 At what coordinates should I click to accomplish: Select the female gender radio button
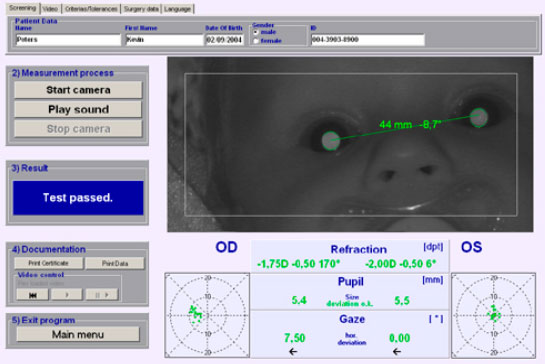256,41
